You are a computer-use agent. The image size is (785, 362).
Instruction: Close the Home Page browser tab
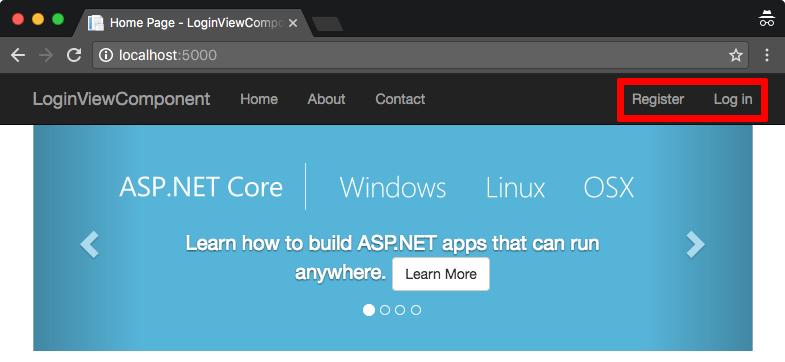(x=293, y=23)
